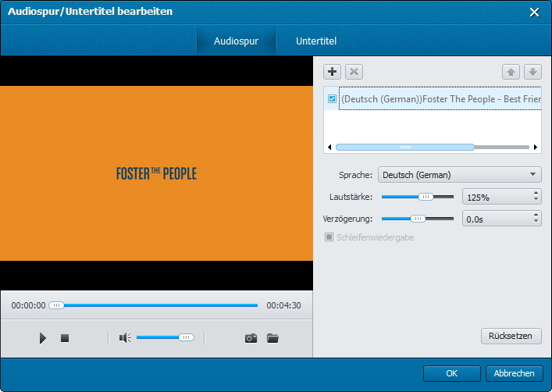Click the Lautstärke slider handle
The width and height of the screenshot is (552, 392).
click(426, 197)
